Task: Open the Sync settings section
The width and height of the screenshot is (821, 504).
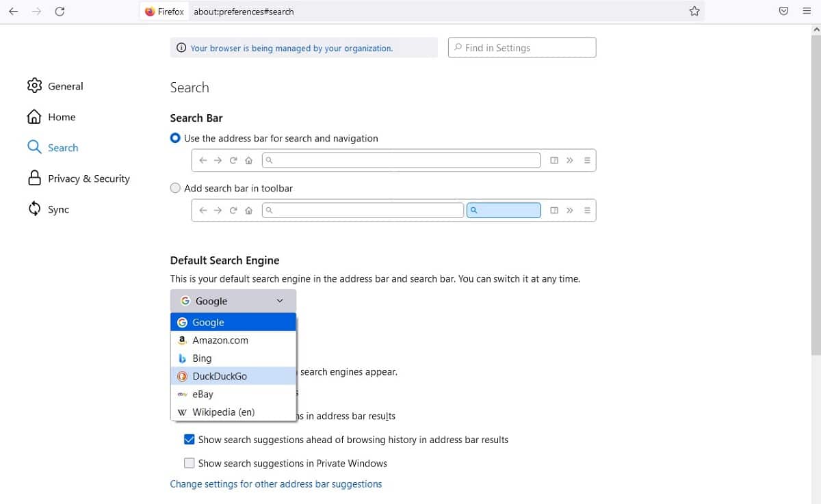Action: [x=48, y=209]
